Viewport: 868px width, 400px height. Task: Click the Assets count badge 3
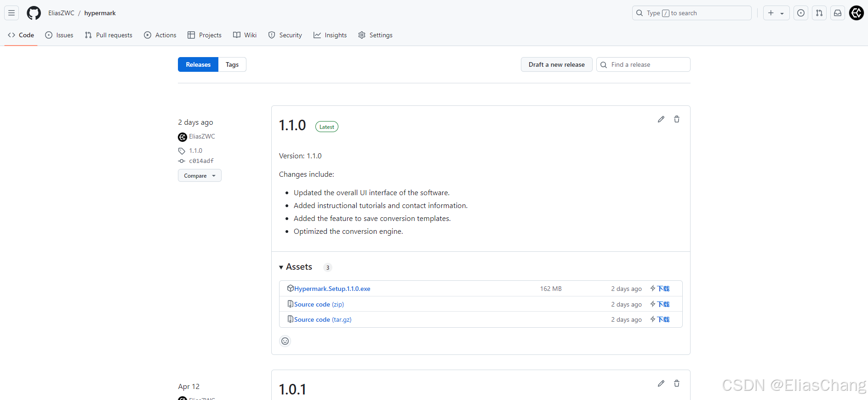(x=328, y=267)
